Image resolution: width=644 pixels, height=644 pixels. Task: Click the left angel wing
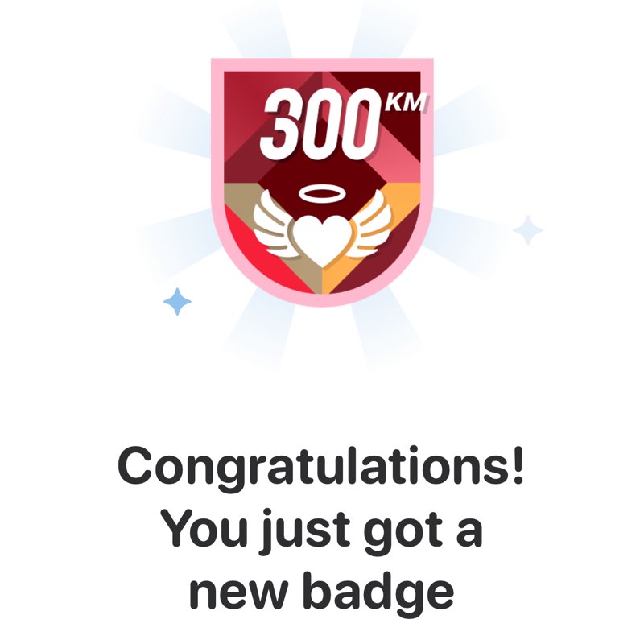coord(275,224)
